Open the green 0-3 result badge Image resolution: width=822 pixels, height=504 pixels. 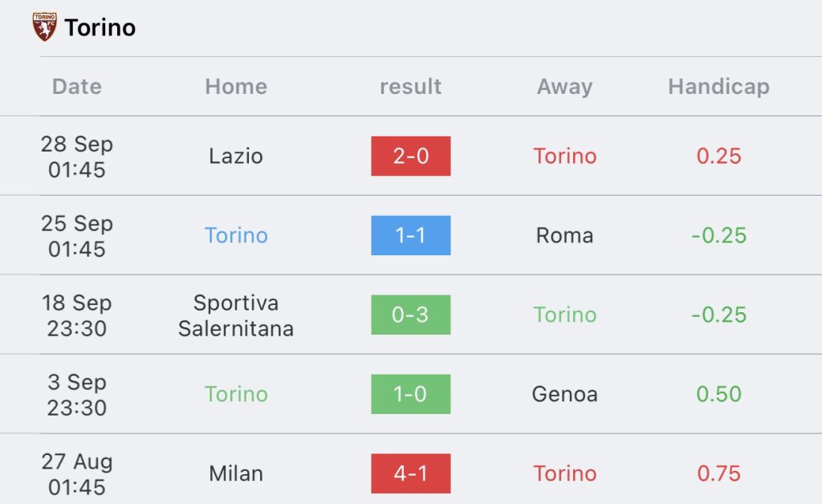411,315
